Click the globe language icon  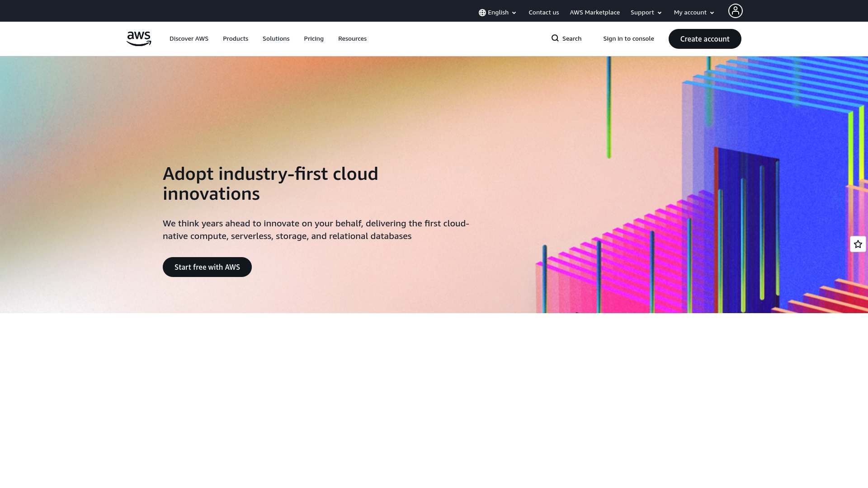point(482,13)
